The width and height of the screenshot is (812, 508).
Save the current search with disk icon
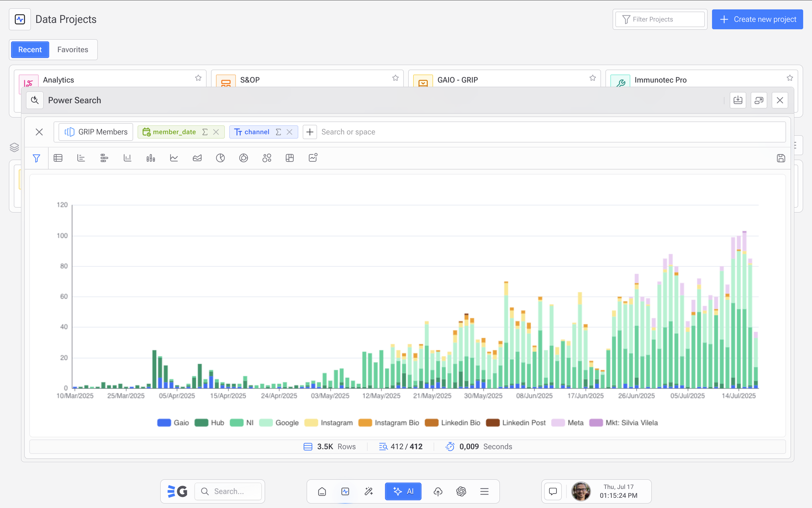pyautogui.click(x=781, y=158)
